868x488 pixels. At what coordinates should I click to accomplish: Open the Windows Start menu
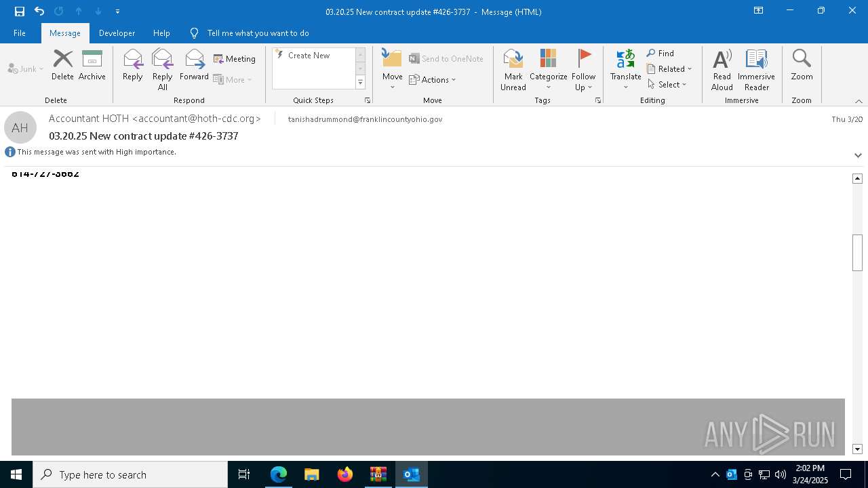coord(16,474)
